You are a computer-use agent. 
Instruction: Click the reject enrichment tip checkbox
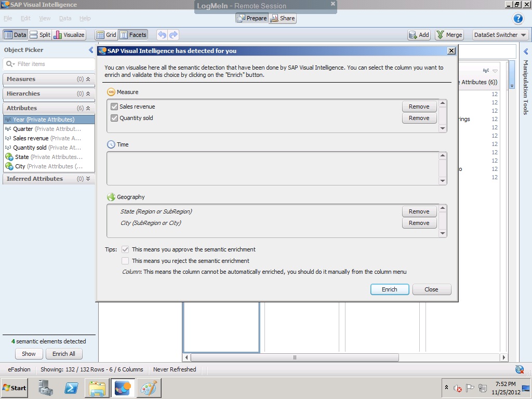click(x=125, y=261)
